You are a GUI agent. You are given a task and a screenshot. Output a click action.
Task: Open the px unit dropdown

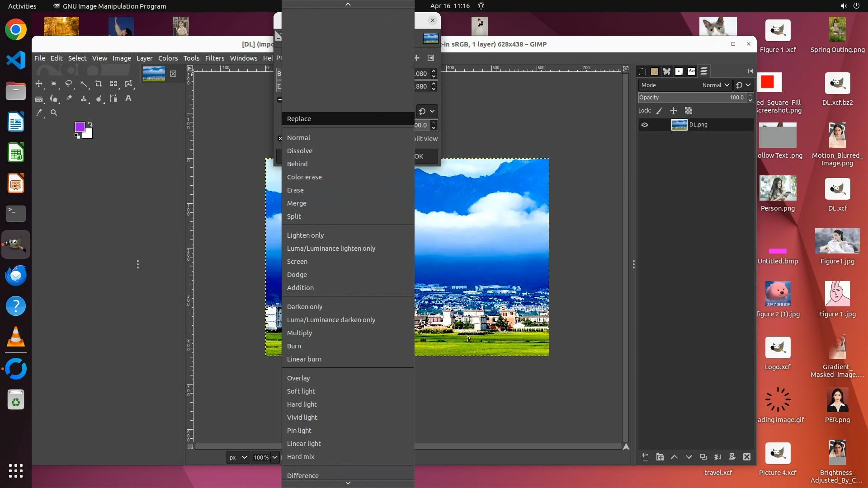tap(238, 457)
